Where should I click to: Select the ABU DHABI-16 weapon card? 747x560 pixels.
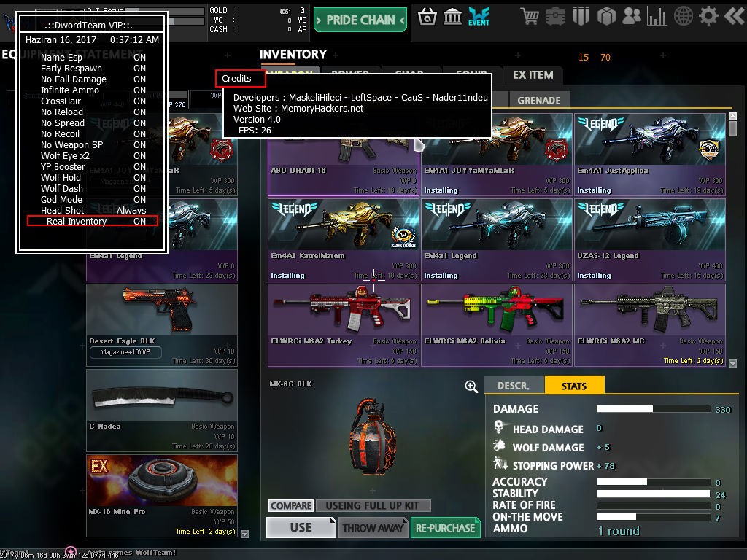pos(344,167)
